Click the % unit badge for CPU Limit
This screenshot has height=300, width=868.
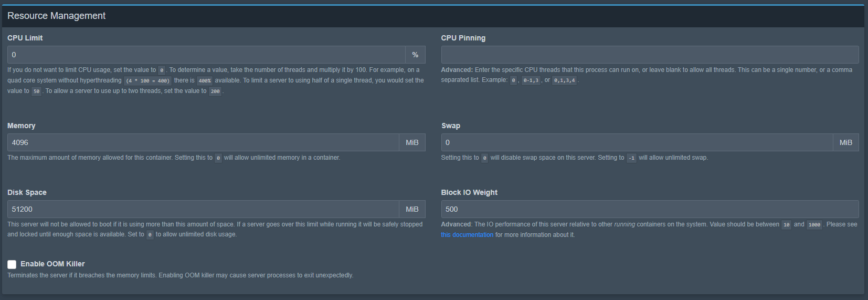click(415, 55)
